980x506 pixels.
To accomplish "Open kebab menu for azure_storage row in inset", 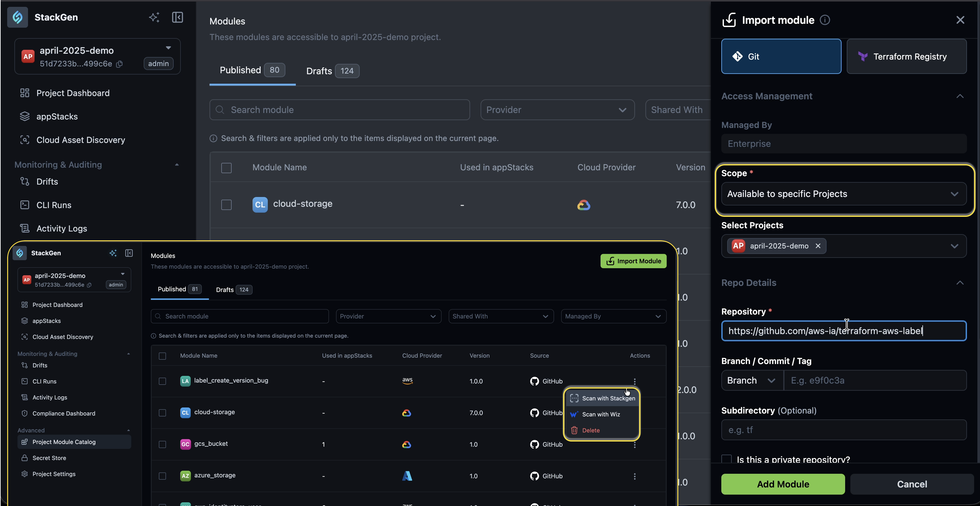I will (x=635, y=476).
